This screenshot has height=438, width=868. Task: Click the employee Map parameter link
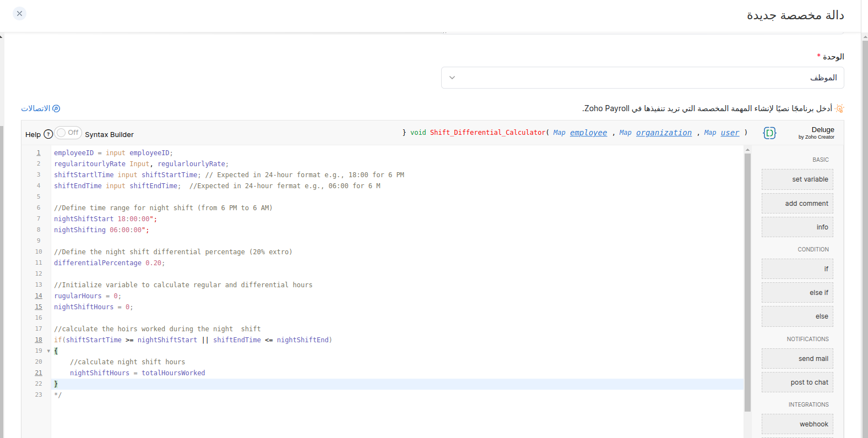click(x=588, y=133)
